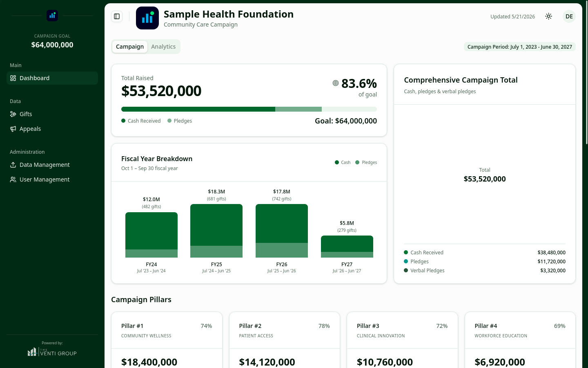Click the User Management people icon
This screenshot has width=588, height=368.
13,180
